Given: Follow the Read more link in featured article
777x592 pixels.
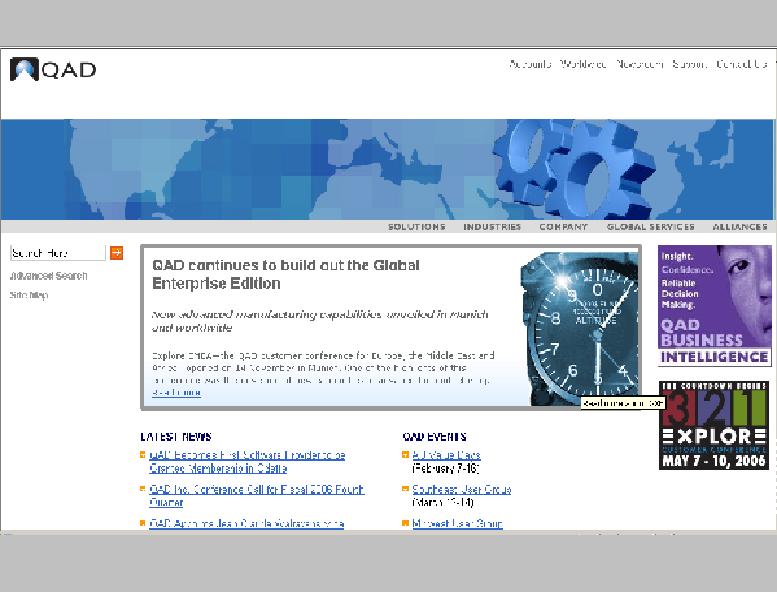Looking at the screenshot, I should tap(176, 392).
